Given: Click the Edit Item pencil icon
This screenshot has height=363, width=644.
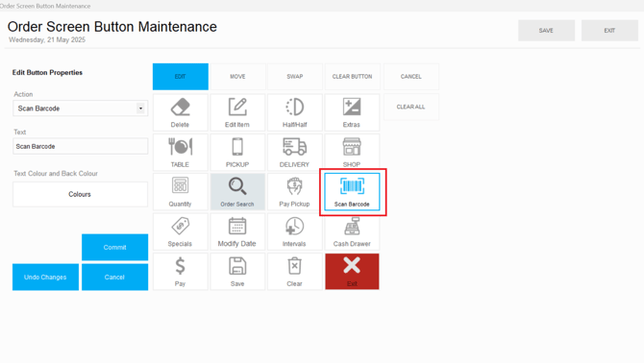Looking at the screenshot, I should 237,112.
